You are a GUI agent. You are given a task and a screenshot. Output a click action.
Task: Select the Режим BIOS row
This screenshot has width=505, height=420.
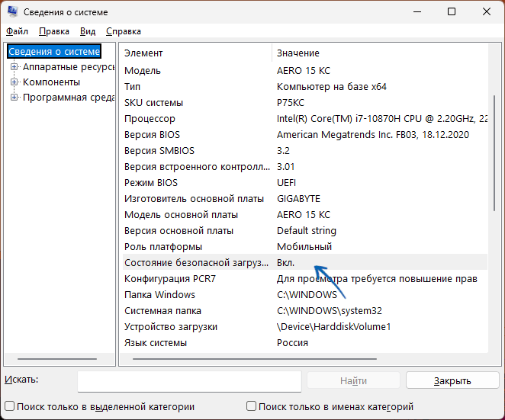point(197,183)
